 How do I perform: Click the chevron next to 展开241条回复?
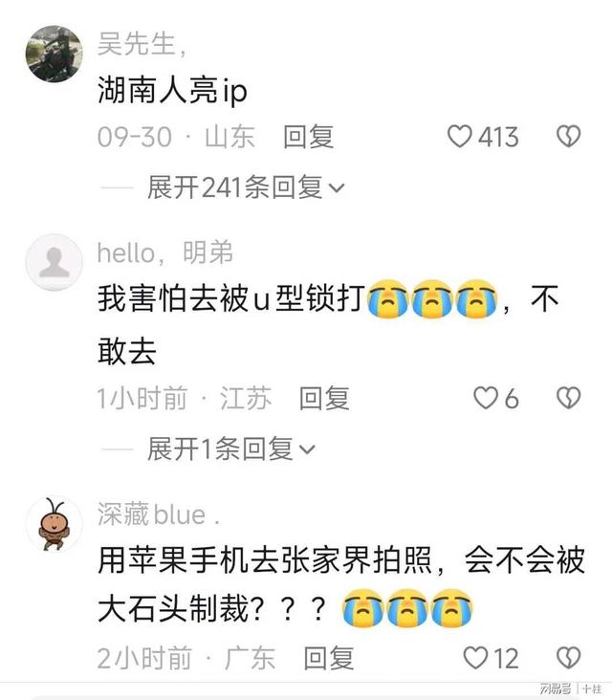337,188
